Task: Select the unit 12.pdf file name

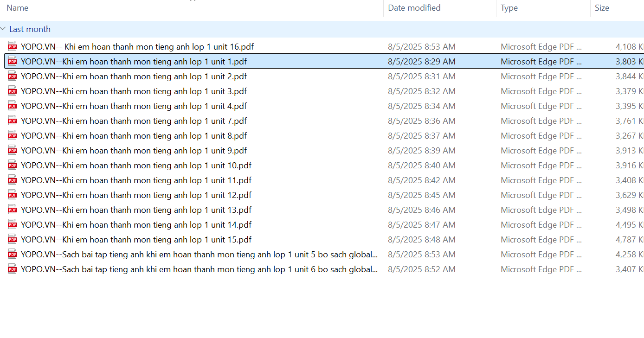Action: tap(136, 195)
